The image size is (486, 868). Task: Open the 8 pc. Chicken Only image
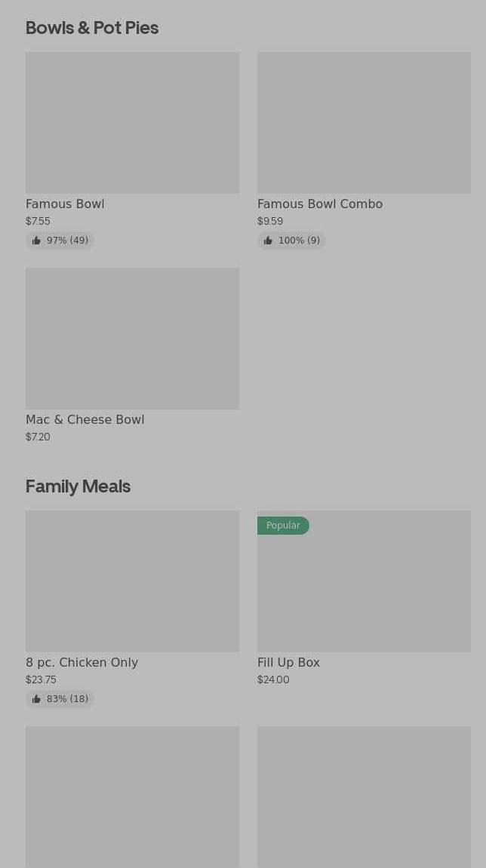pyautogui.click(x=132, y=581)
